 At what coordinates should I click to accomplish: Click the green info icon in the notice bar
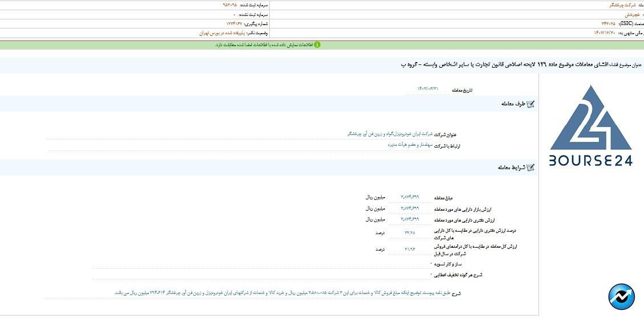(317, 44)
